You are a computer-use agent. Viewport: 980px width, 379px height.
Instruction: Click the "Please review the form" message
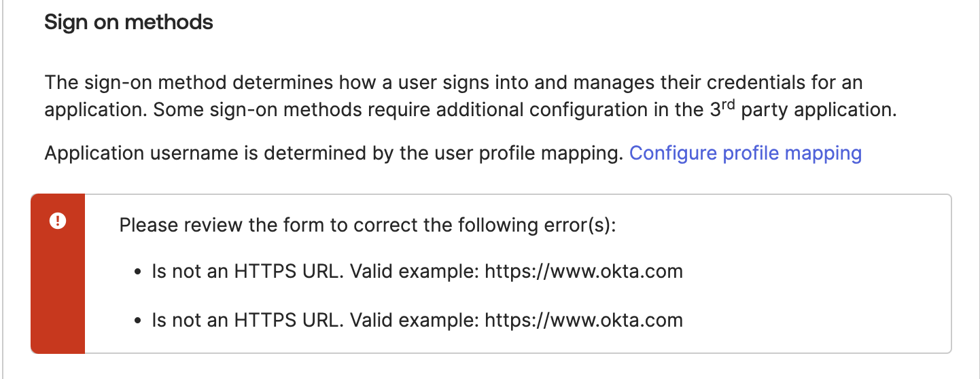pos(367,225)
